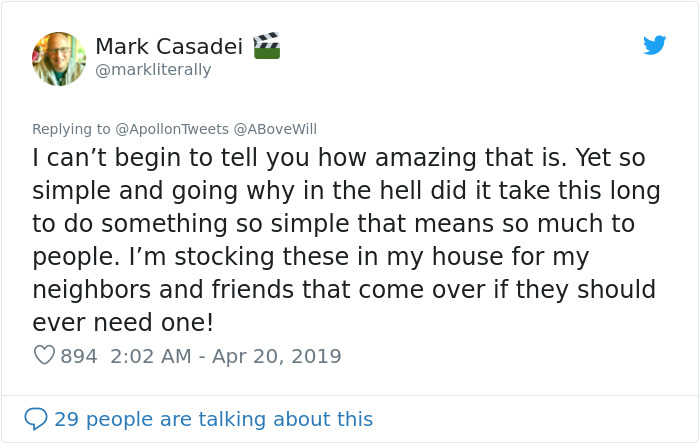Like the tweet with the heart icon
The height and width of the screenshot is (444, 700).
pyautogui.click(x=44, y=355)
